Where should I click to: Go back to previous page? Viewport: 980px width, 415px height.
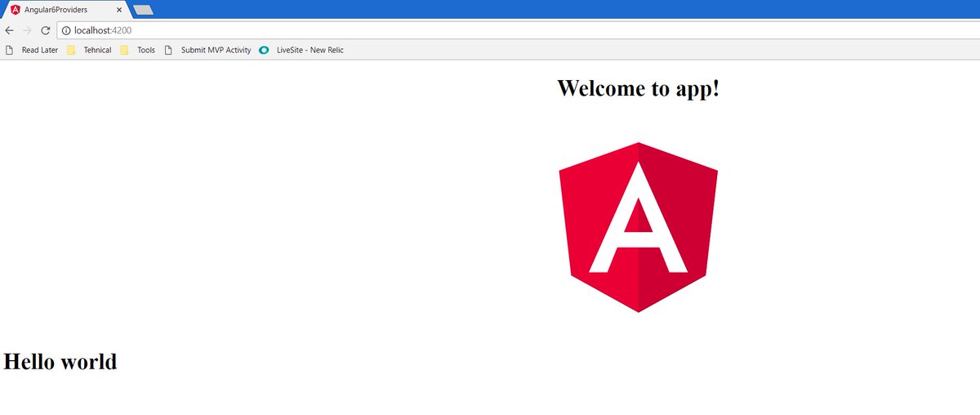coord(9,30)
